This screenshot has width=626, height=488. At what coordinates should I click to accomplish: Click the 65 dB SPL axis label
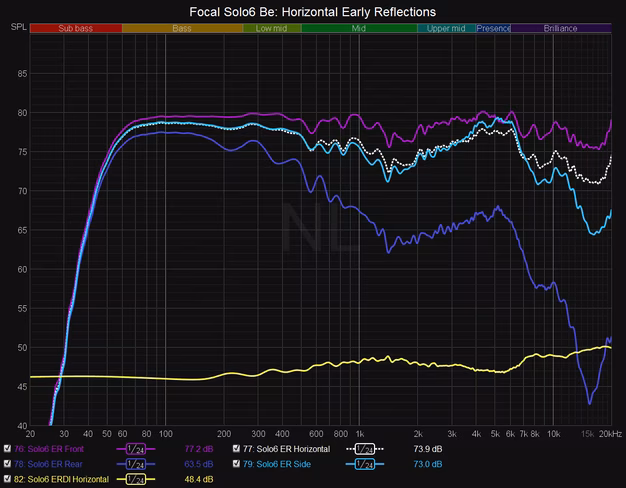pos(22,230)
